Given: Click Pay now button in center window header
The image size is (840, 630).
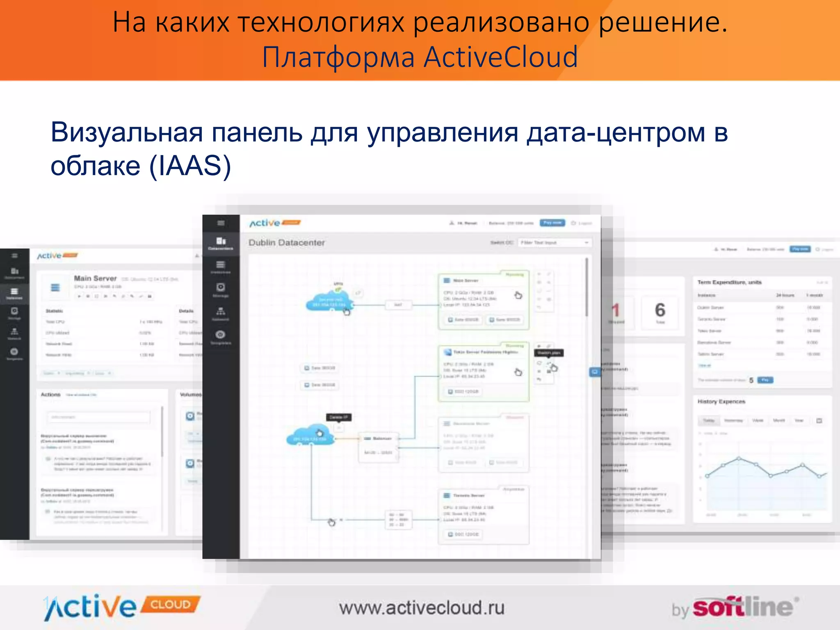Looking at the screenshot, I should tap(552, 223).
